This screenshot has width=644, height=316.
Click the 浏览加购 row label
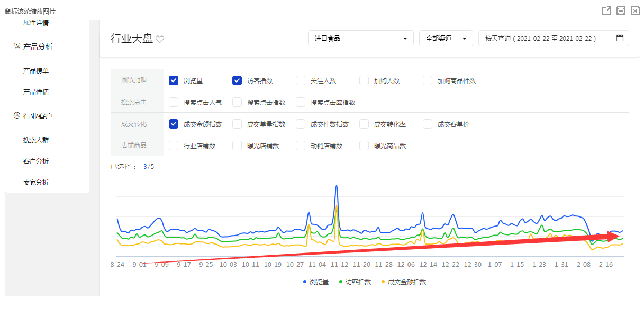[x=134, y=80]
